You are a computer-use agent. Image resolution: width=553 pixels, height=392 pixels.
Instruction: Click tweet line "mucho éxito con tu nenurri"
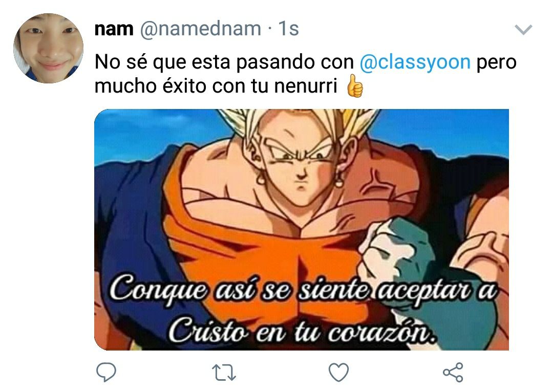[x=216, y=85]
